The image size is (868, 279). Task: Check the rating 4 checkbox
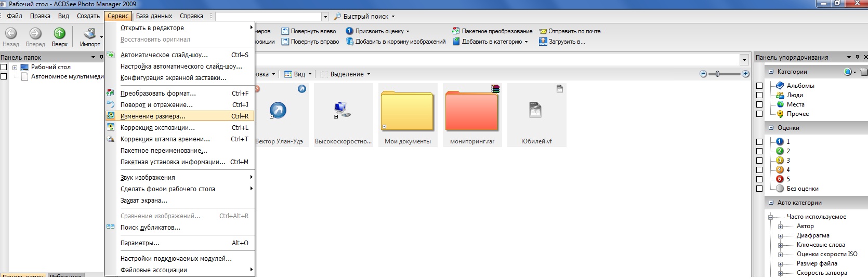coord(759,170)
